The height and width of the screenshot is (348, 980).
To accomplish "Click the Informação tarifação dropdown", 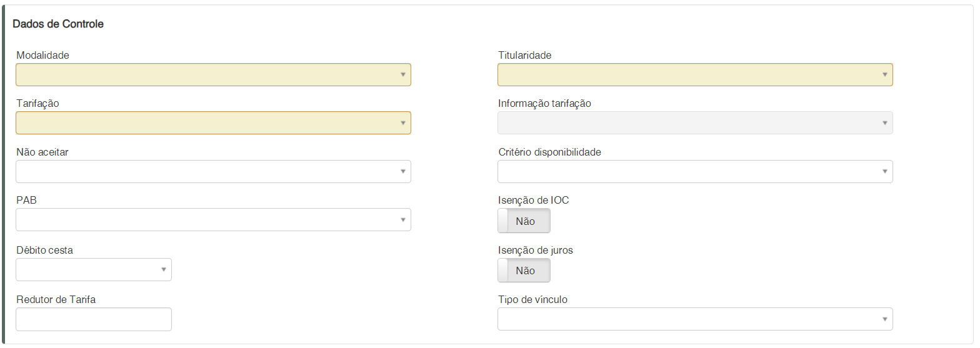I will click(x=694, y=122).
